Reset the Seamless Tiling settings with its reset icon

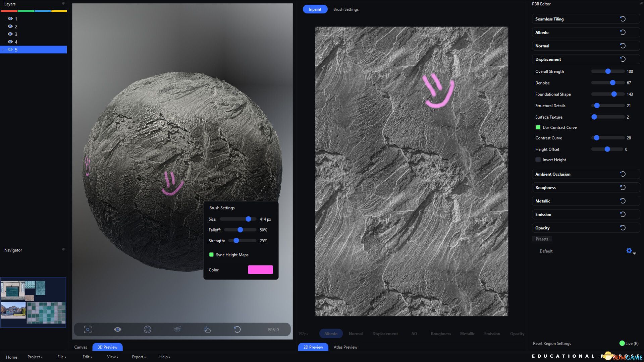coord(623,19)
